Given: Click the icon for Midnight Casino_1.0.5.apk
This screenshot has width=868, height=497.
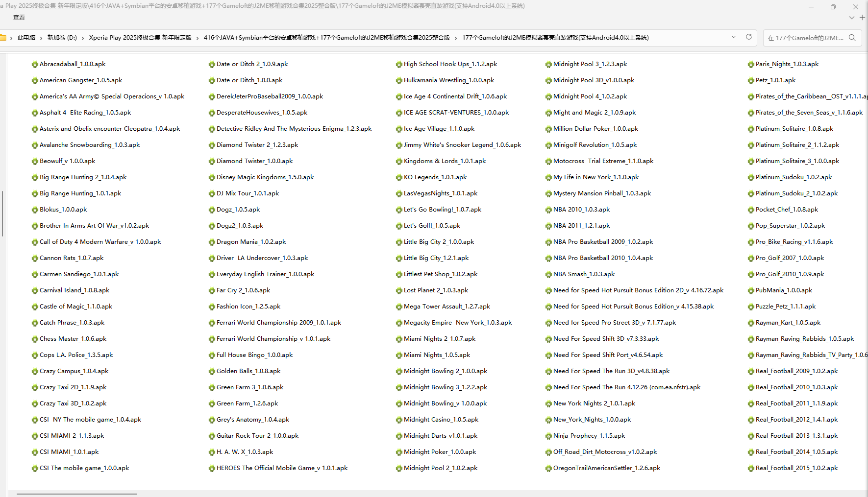Looking at the screenshot, I should tap(399, 420).
